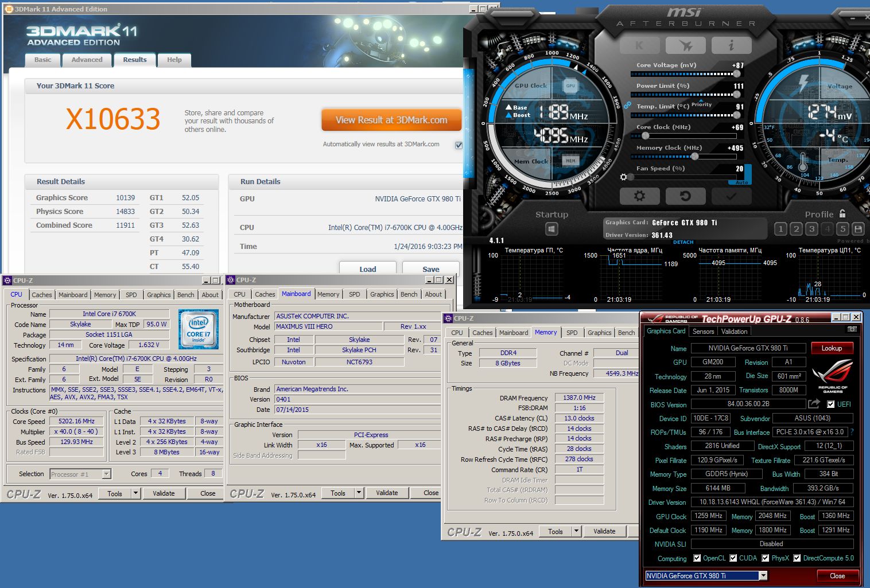870x588 pixels.
Task: Click the Lookup button in GPU-Z
Action: pos(832,348)
